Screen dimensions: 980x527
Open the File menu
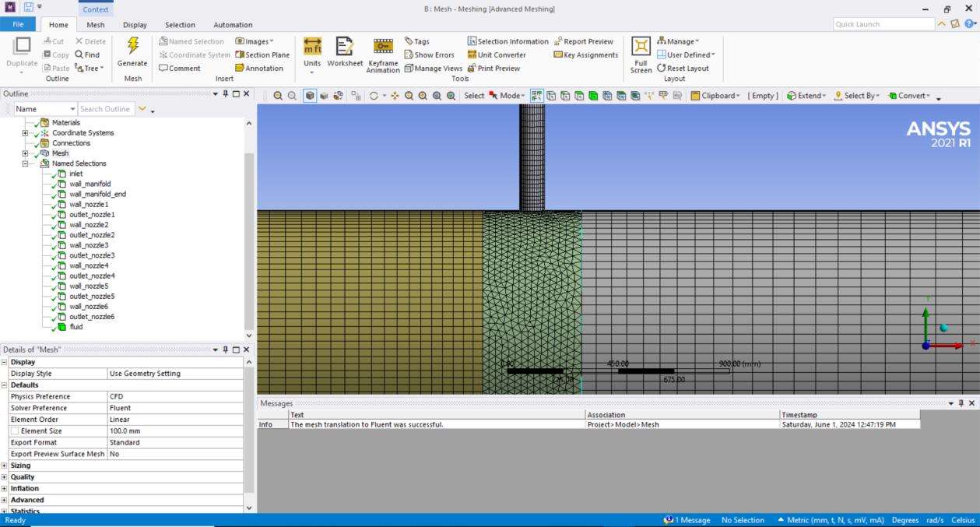pos(18,25)
